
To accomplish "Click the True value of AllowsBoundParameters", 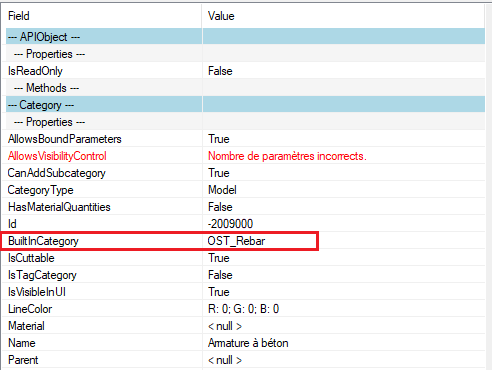I will tap(219, 139).
